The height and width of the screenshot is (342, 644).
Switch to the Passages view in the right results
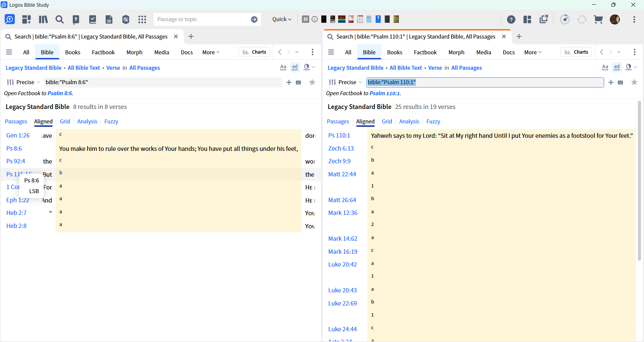[x=338, y=121]
